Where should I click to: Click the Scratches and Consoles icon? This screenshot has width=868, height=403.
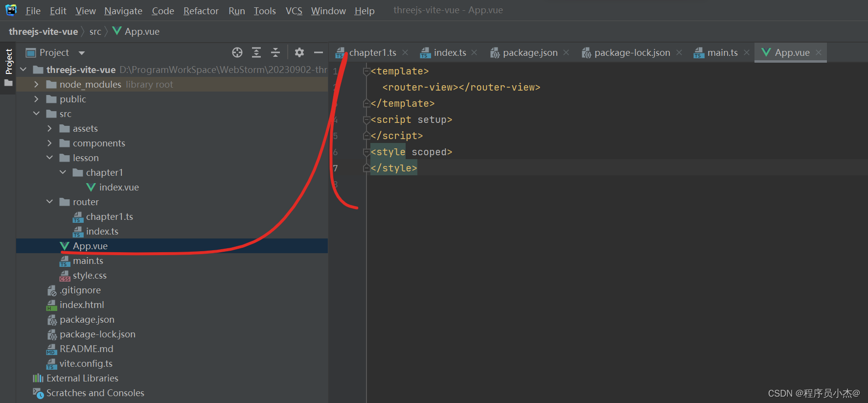coord(38,393)
